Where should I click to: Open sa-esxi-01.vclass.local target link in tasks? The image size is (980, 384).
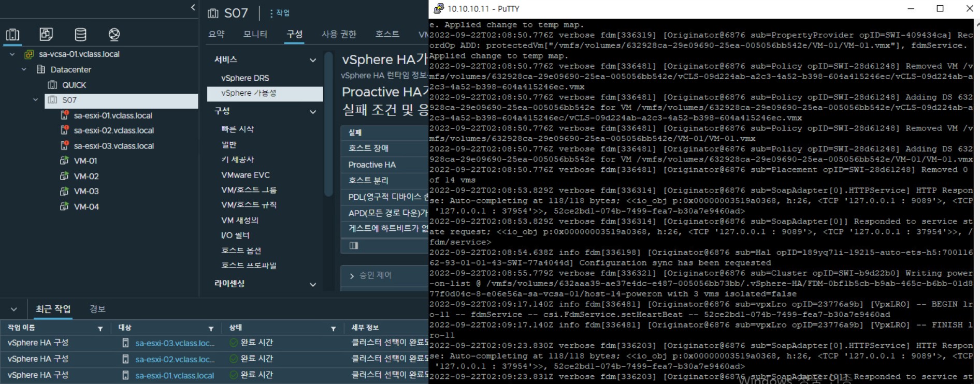[x=175, y=376]
